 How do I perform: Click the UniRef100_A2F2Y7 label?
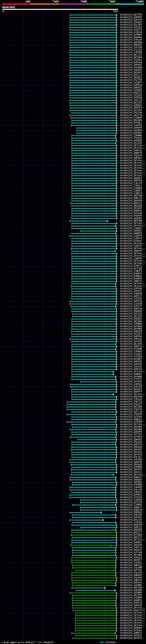[x=131, y=306]
